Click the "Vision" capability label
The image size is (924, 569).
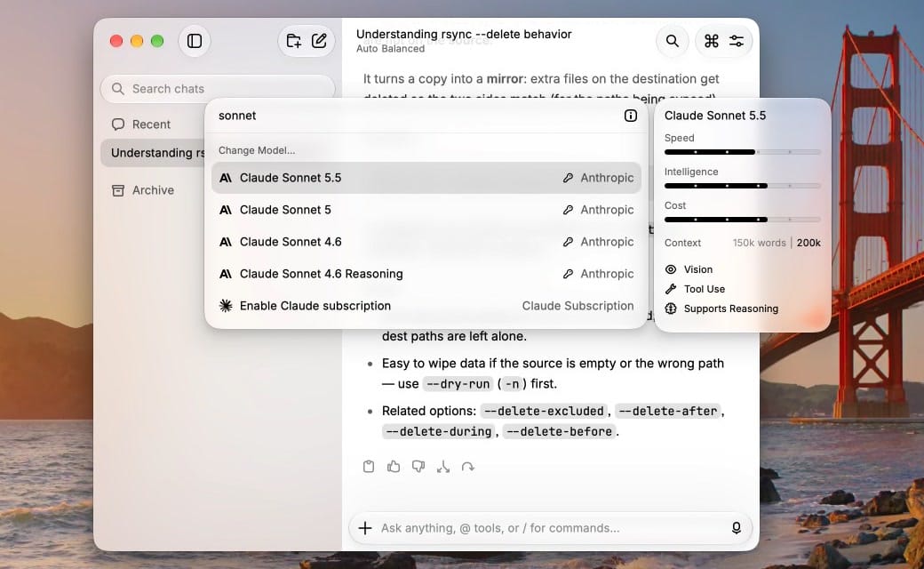coord(698,269)
